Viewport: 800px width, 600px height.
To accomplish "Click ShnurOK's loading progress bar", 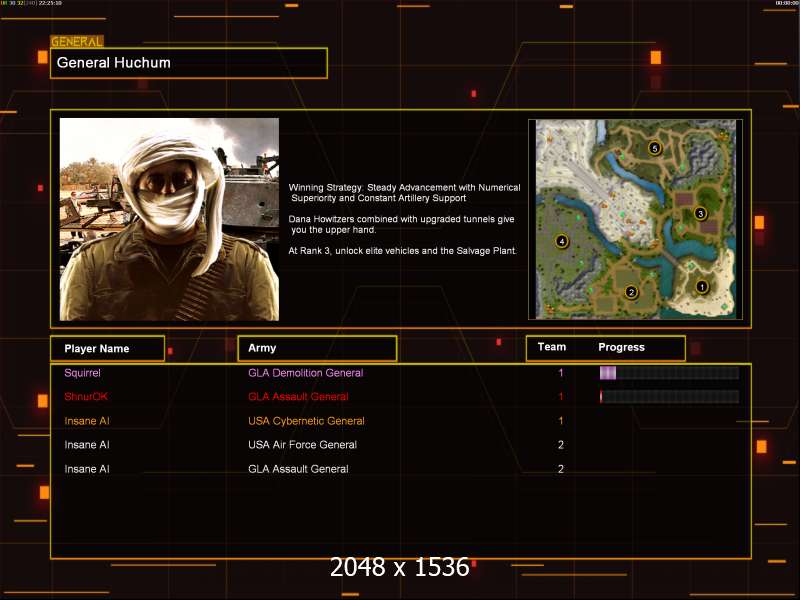I will [669, 396].
